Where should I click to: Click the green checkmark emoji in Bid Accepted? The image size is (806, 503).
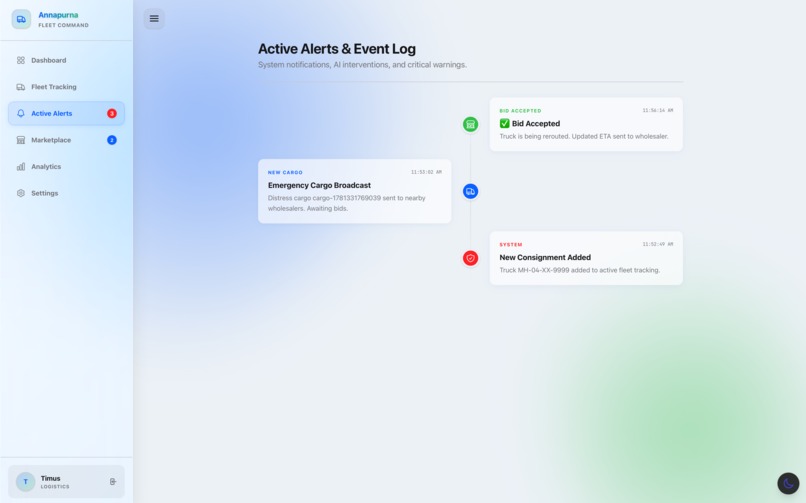tap(504, 123)
